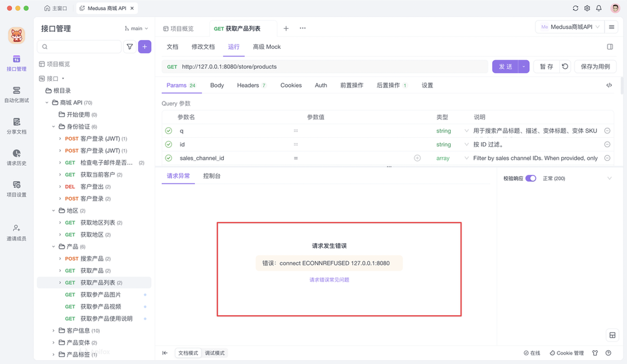The width and height of the screenshot is (627, 364).
Task: Click the filter funnel icon
Action: 130,47
